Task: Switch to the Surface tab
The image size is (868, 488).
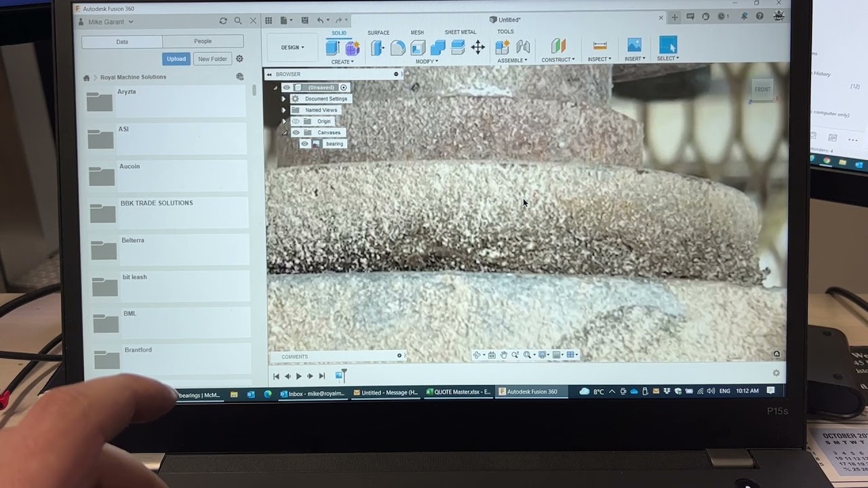Action: point(378,33)
